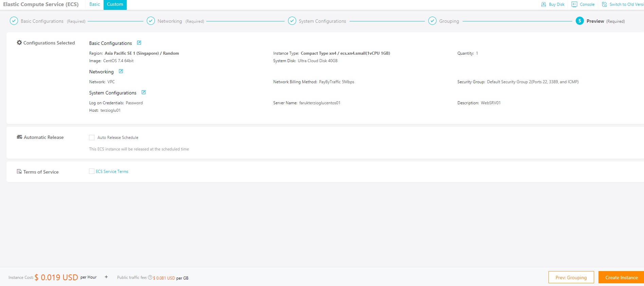Click the Network value VPC
Image resolution: width=644 pixels, height=286 pixels.
111,82
